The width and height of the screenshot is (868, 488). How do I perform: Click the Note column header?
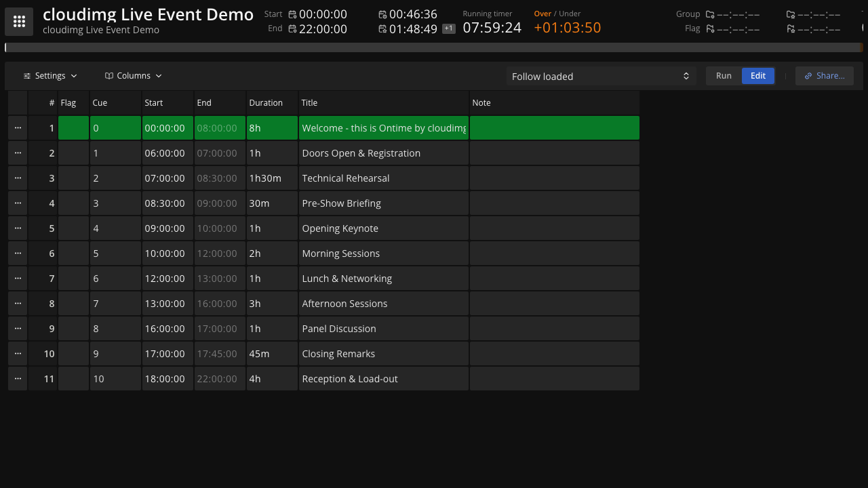point(555,103)
